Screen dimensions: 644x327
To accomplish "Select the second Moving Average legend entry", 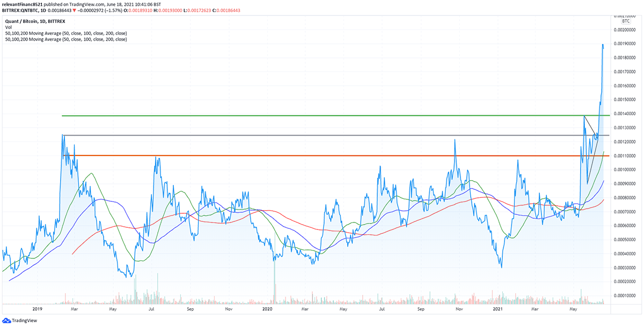I will pyautogui.click(x=65, y=39).
